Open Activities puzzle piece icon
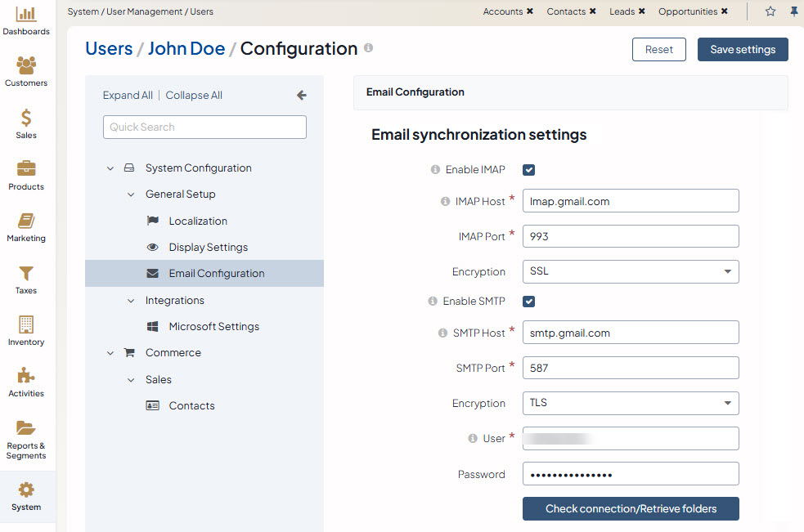 (26, 377)
